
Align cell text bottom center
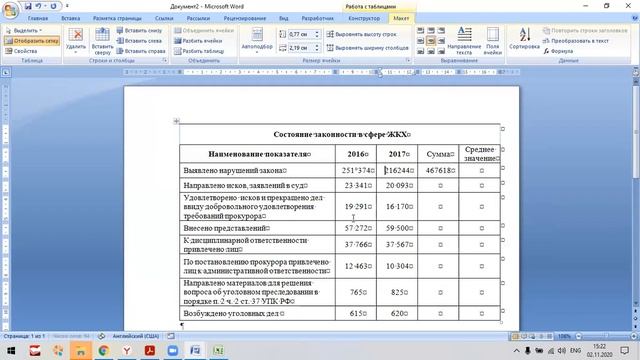click(x=431, y=51)
